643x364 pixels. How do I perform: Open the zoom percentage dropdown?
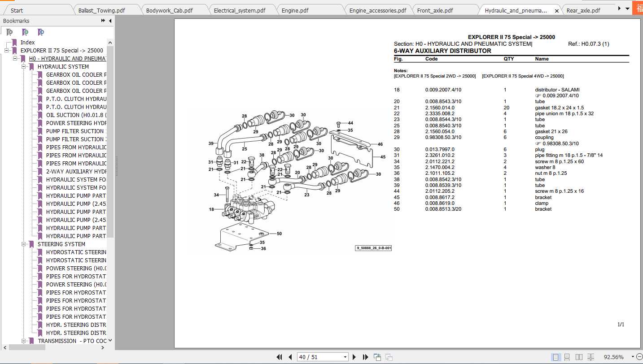pos(633,357)
